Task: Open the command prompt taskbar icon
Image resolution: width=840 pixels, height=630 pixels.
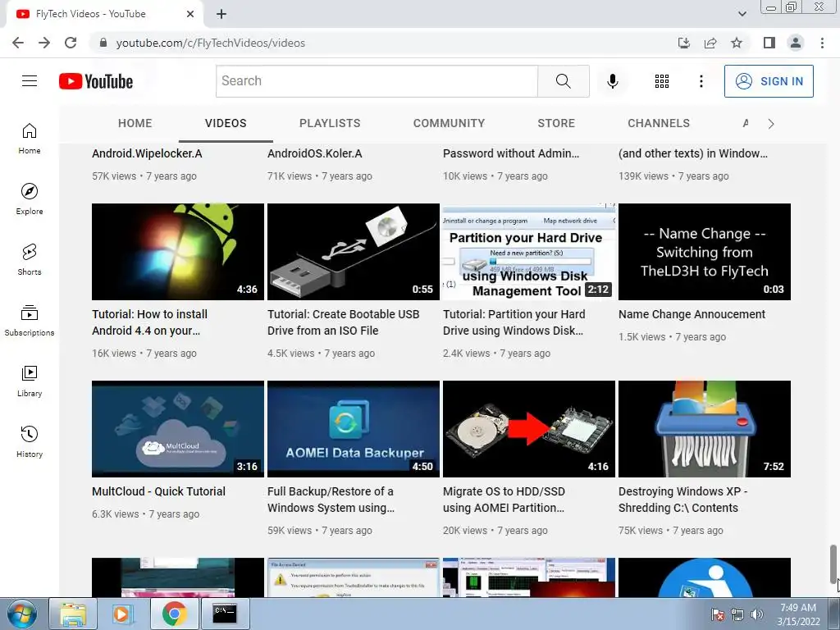Action: (x=224, y=614)
